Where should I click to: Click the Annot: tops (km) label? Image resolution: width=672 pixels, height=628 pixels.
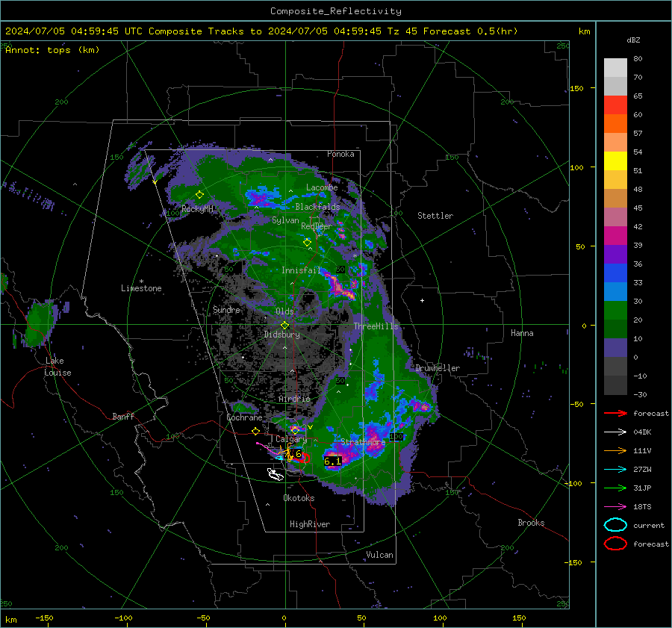[x=52, y=50]
